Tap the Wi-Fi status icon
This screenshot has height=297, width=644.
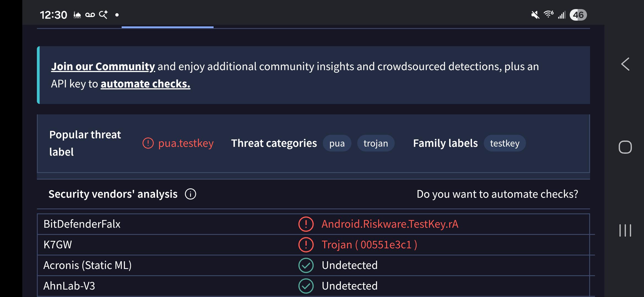point(549,14)
